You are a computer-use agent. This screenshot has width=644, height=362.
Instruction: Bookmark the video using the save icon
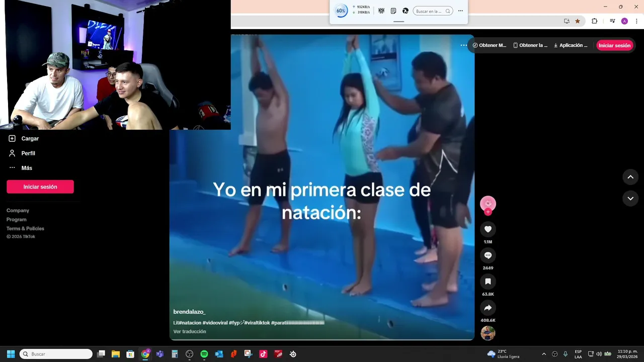coord(488,282)
